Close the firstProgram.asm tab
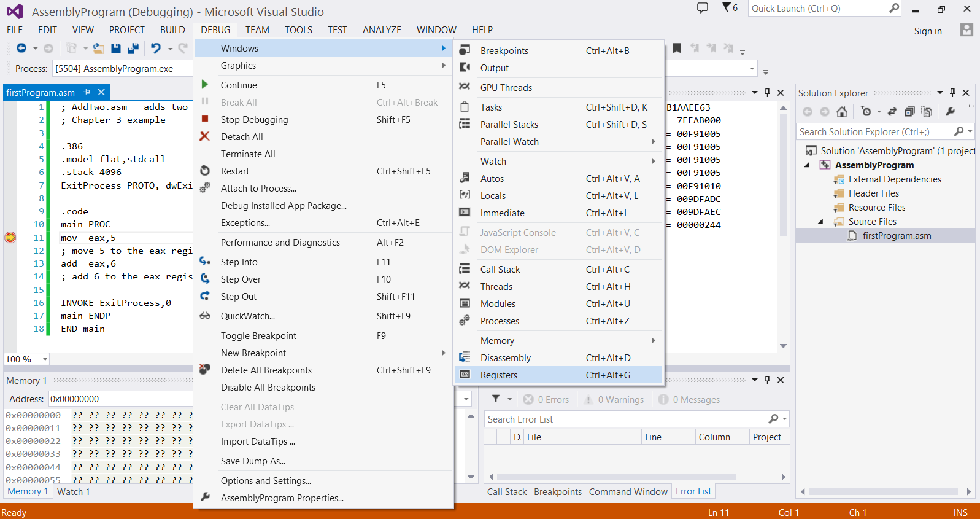This screenshot has height=519, width=980. point(101,92)
